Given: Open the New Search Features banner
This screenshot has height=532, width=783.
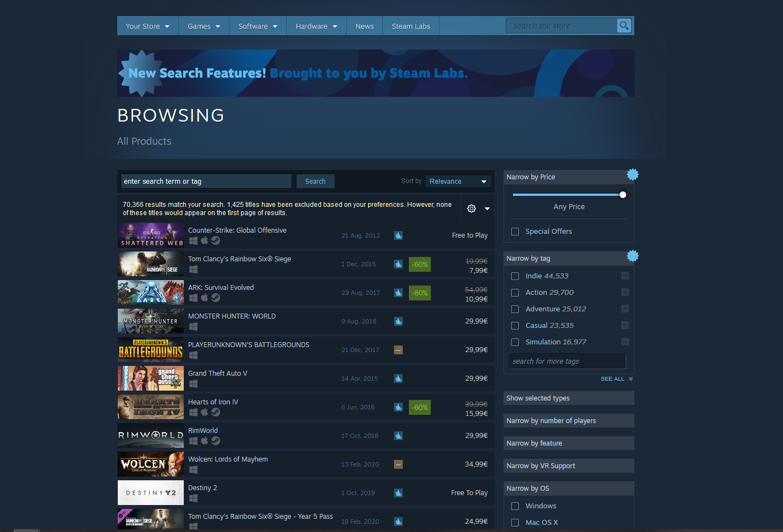Looking at the screenshot, I should click(x=376, y=73).
